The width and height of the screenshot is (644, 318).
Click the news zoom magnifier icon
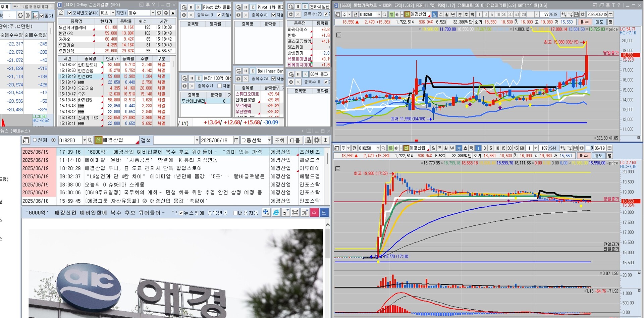pyautogui.click(x=266, y=213)
